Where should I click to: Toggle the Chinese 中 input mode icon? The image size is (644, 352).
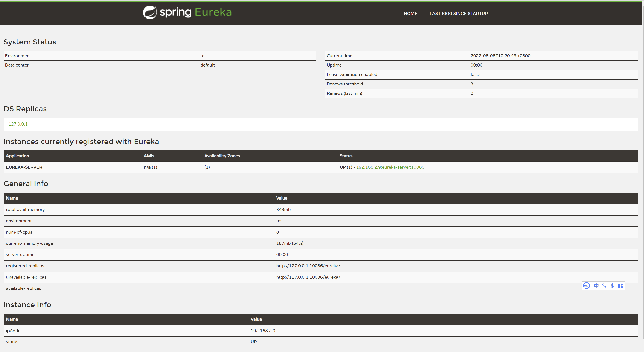(x=596, y=286)
